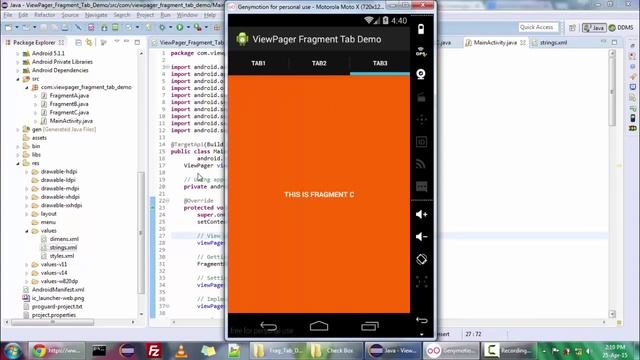Select TAB1 in the emulator app
This screenshot has height=360, width=640.
(x=258, y=63)
